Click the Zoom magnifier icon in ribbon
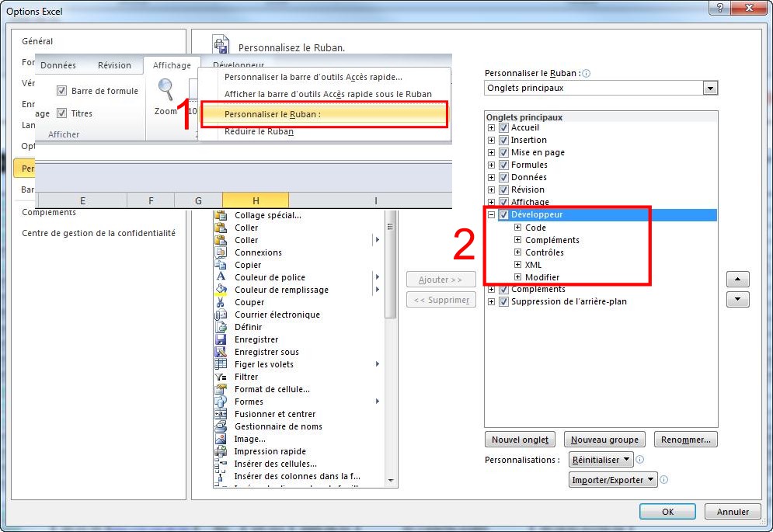 coord(165,89)
